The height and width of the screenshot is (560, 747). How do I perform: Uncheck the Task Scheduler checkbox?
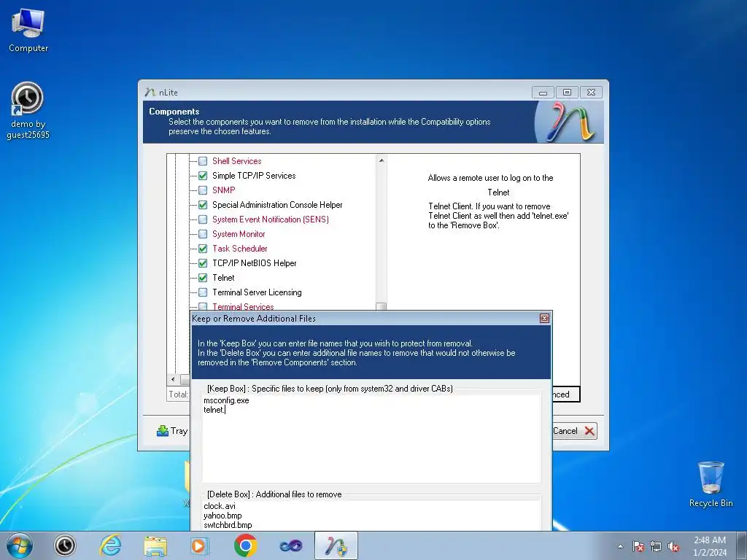tap(203, 249)
